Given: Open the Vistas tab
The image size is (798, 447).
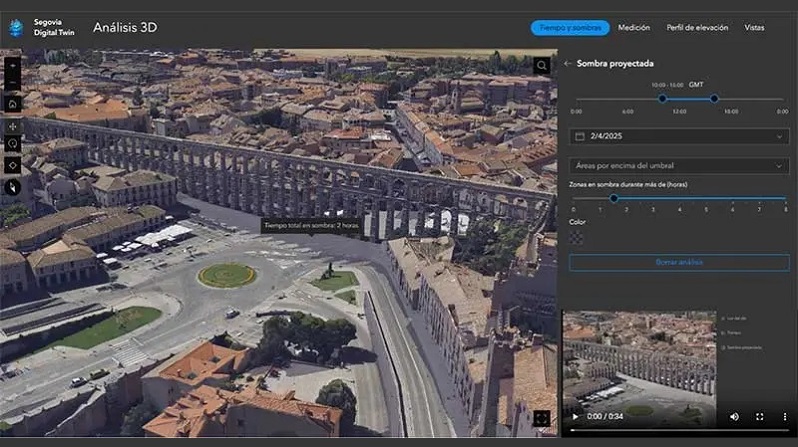Looking at the screenshot, I should click(754, 28).
